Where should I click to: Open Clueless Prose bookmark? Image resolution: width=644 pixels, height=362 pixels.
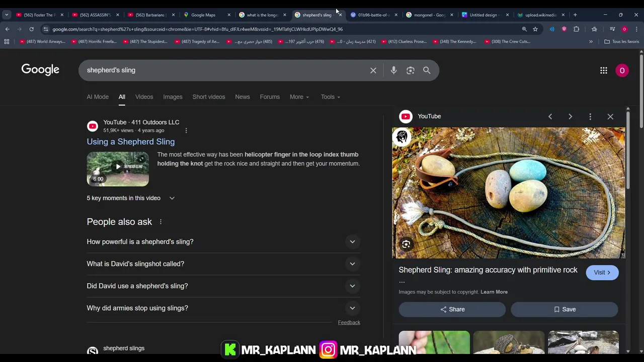pos(405,41)
